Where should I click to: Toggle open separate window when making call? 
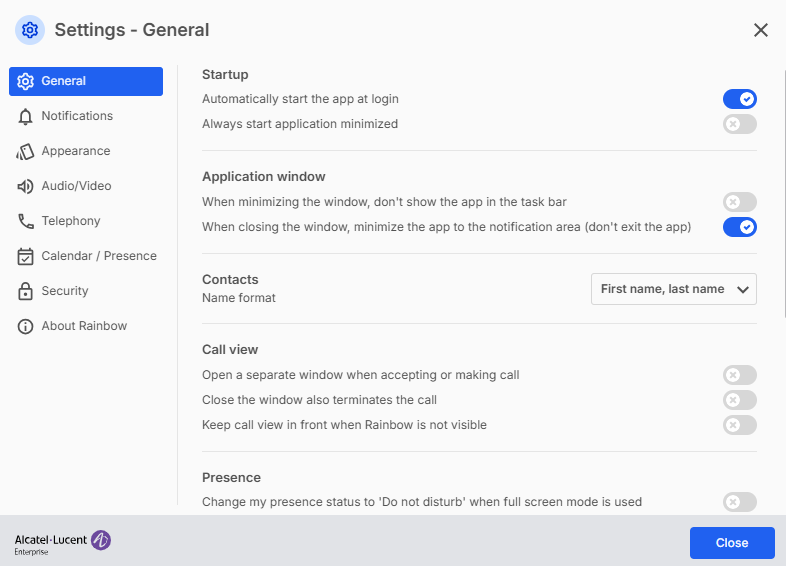click(x=740, y=375)
